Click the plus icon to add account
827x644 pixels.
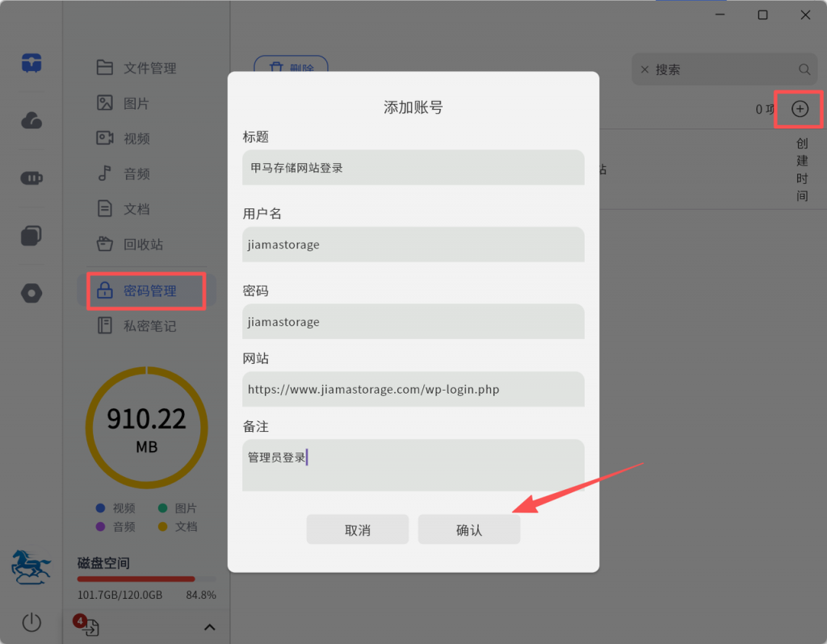click(x=800, y=109)
